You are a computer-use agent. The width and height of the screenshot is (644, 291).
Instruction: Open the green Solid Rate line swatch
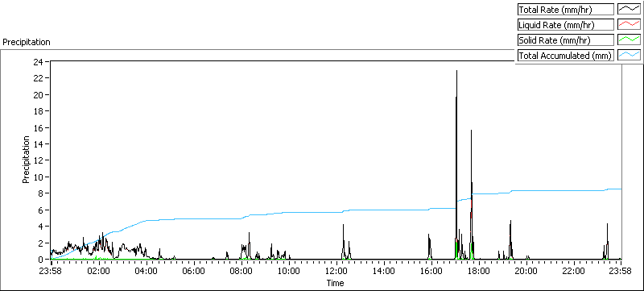tap(629, 39)
